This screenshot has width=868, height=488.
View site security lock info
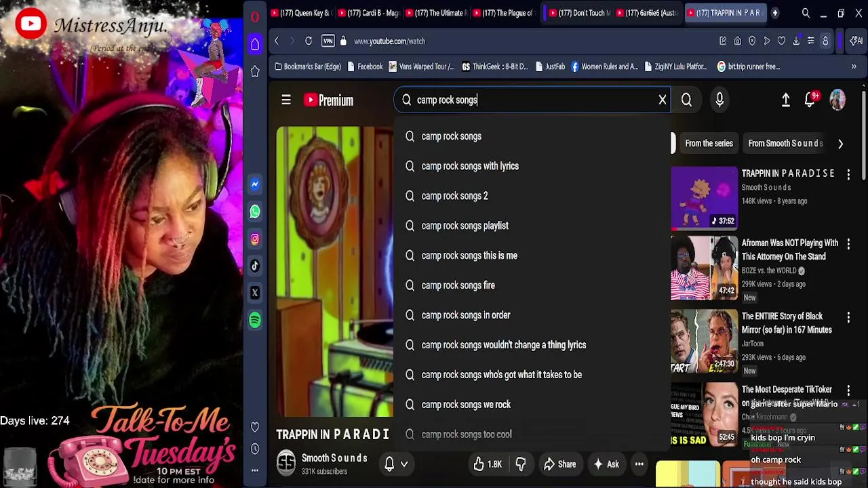343,41
